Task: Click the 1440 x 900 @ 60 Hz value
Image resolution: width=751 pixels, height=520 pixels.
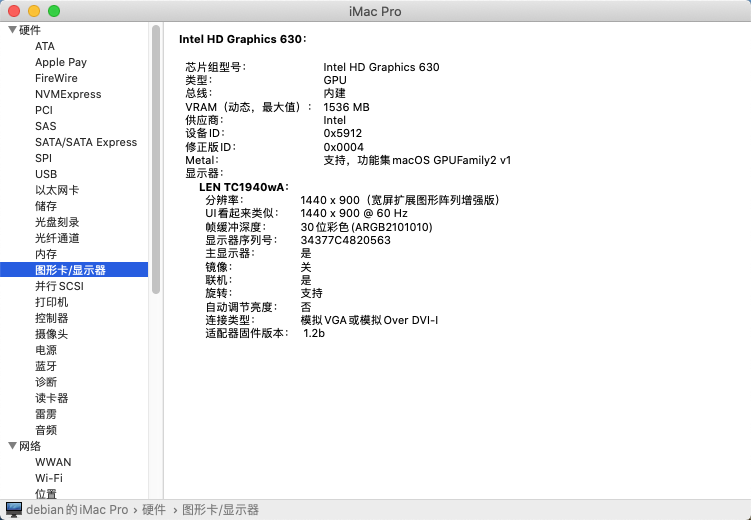Action: (x=354, y=213)
